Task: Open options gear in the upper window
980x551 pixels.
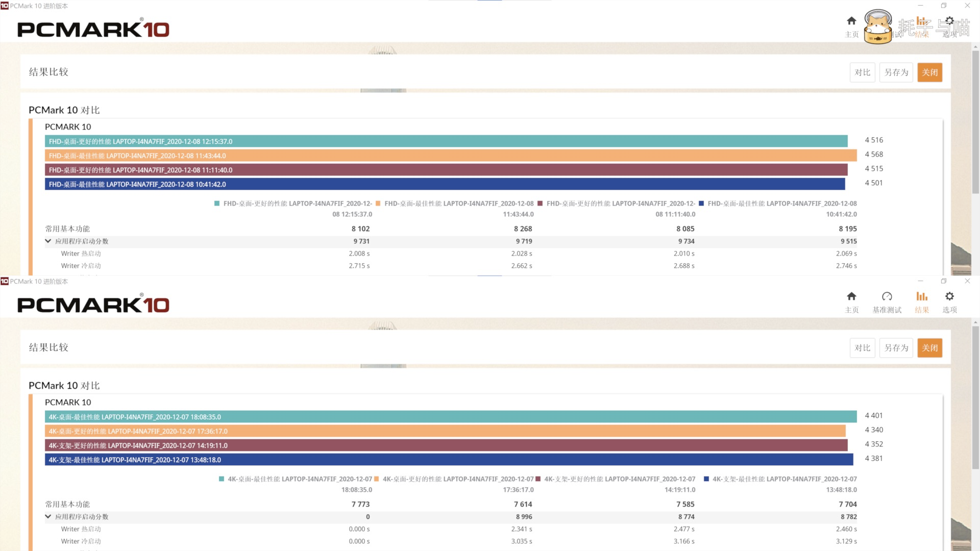Action: point(949,21)
